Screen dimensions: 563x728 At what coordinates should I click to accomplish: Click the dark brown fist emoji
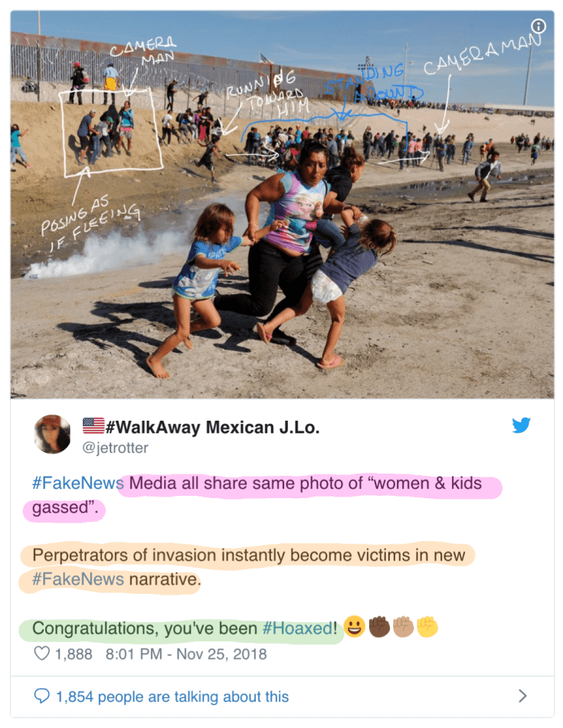[378, 628]
